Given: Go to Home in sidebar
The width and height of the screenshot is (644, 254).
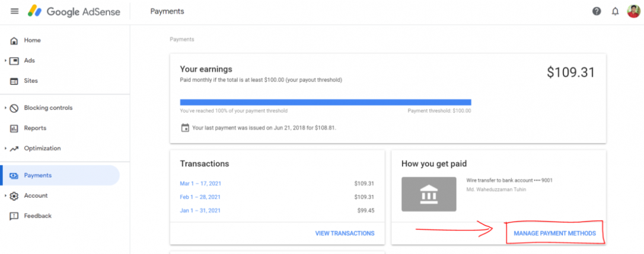Looking at the screenshot, I should click(x=33, y=40).
